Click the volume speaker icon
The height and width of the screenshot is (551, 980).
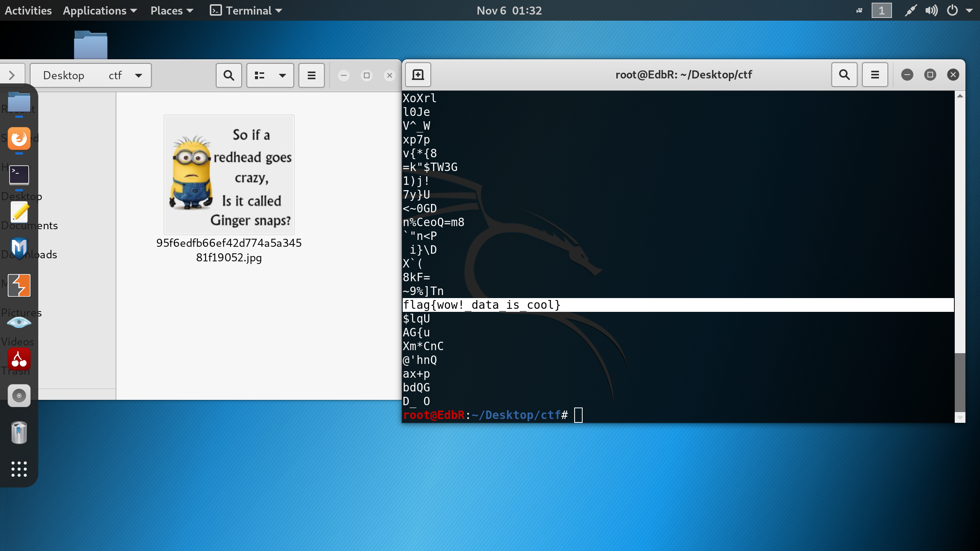click(931, 10)
